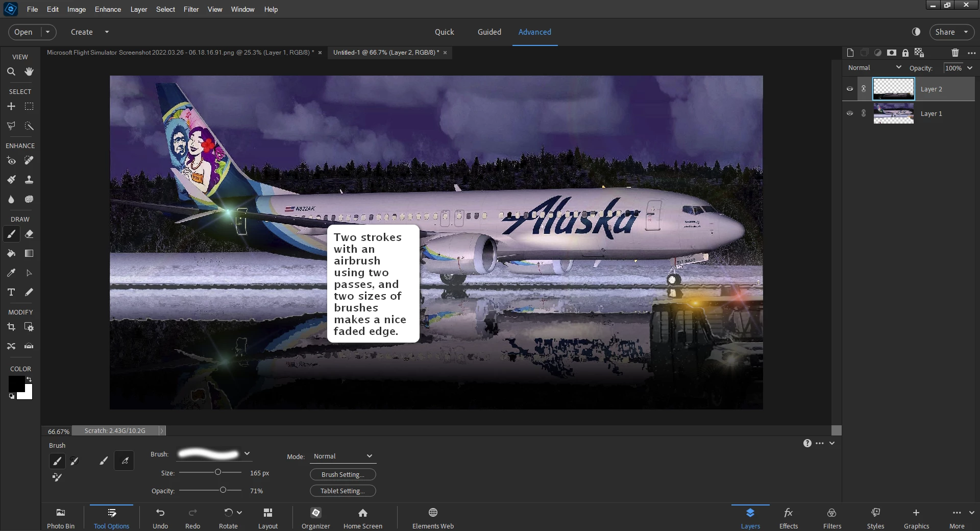This screenshot has height=531, width=980.
Task: Select the Move tool
Action: pos(11,106)
